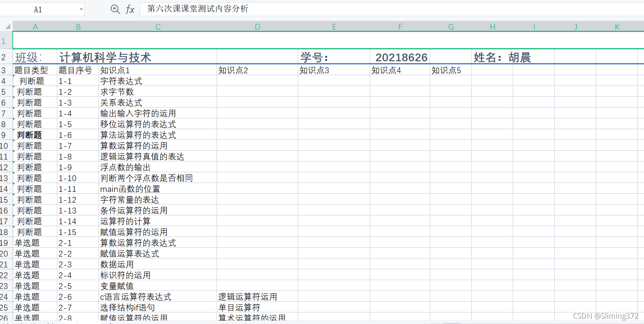Screen dimensions: 644x324
Task: Click the Name Box showing A1
Action: tap(38, 9)
